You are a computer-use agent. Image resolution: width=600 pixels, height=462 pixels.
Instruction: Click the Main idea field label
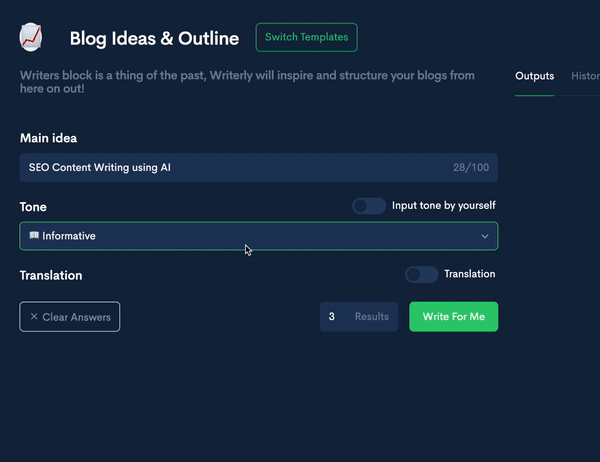point(48,138)
